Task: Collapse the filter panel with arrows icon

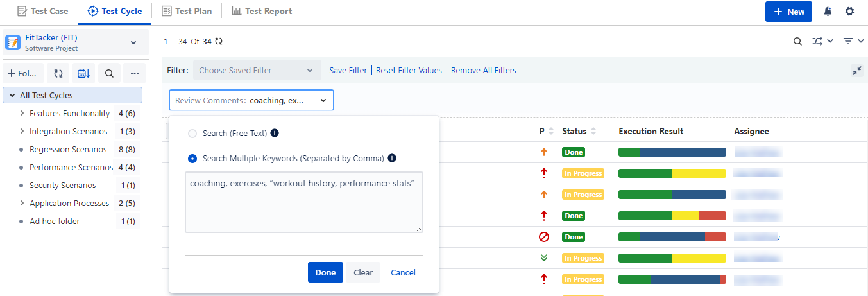Action: pyautogui.click(x=856, y=71)
